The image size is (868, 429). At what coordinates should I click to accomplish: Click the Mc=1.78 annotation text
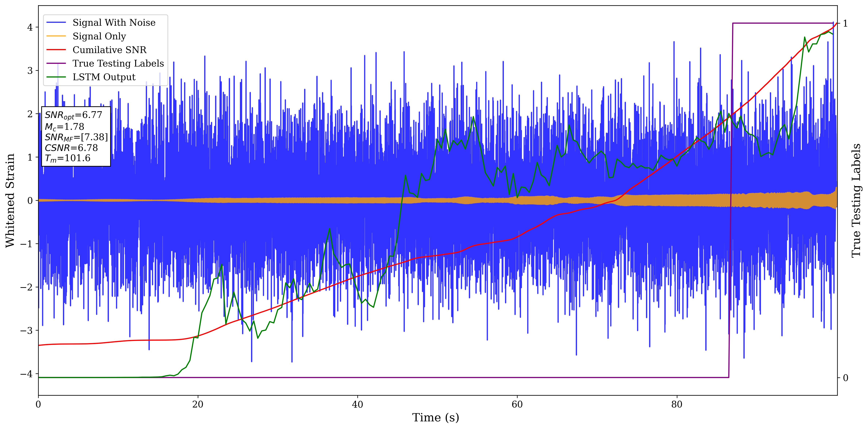click(64, 127)
